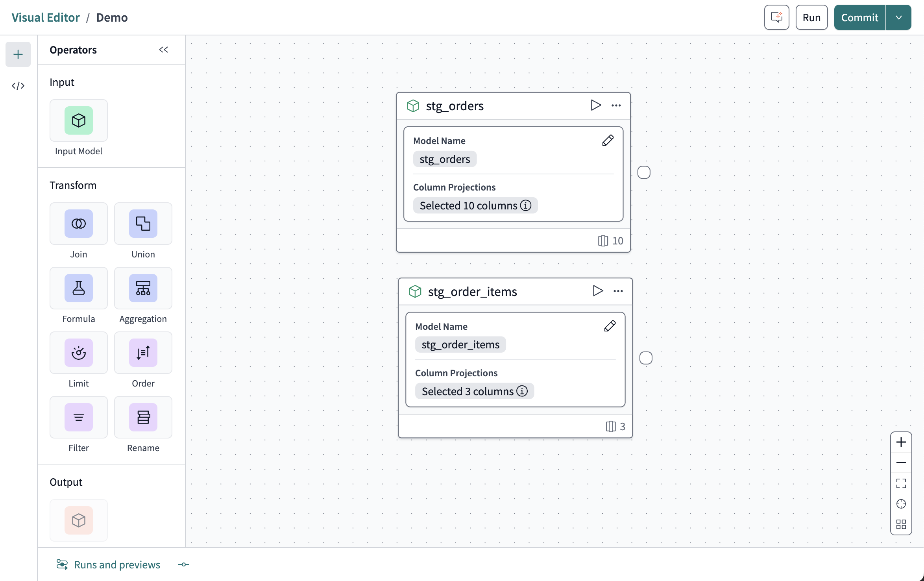Viewport: 924px width, 581px height.
Task: Select the Rename operator
Action: pyautogui.click(x=143, y=417)
